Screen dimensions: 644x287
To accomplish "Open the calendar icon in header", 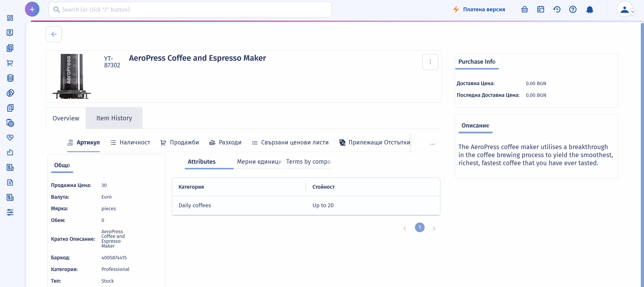I will coord(541,10).
